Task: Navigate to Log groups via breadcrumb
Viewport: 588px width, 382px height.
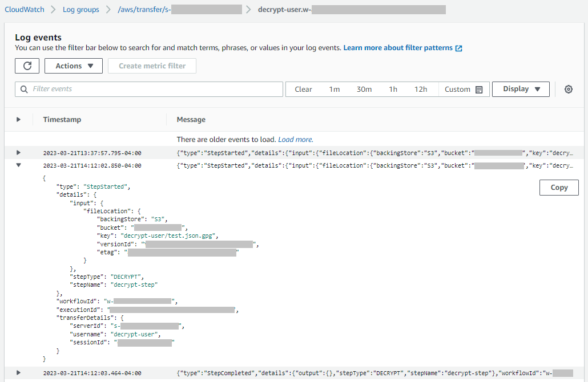Action: tap(80, 9)
